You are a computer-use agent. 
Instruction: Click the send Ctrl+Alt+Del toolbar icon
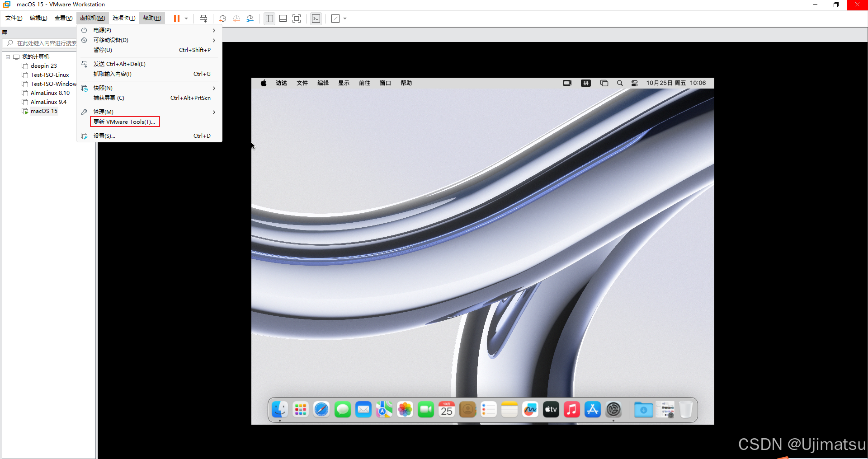[x=203, y=19]
